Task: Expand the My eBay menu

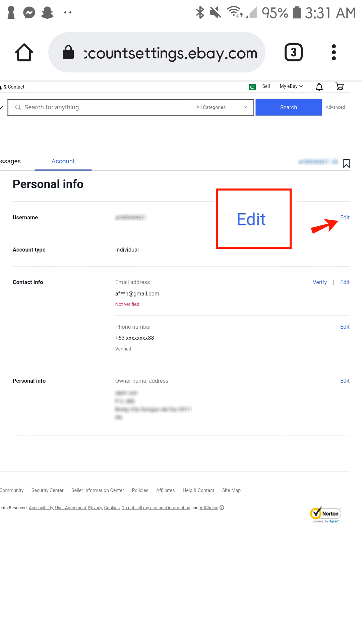Action: 291,86
